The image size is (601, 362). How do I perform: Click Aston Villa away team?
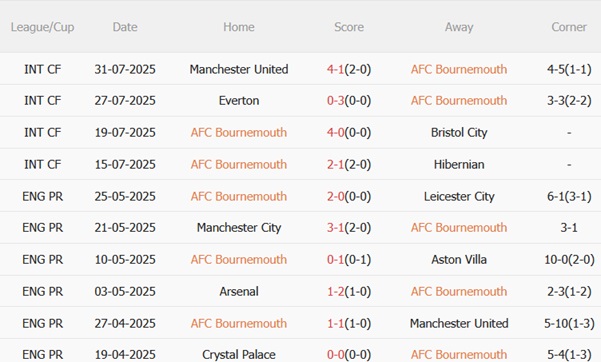pyautogui.click(x=459, y=260)
